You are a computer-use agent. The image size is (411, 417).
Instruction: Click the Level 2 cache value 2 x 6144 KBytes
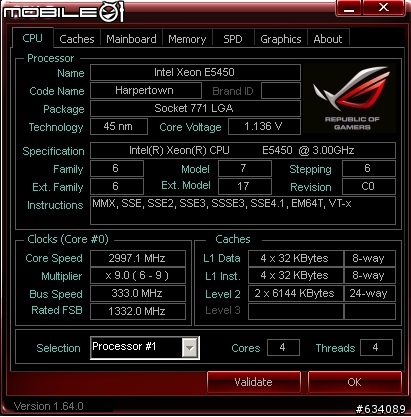tap(296, 293)
